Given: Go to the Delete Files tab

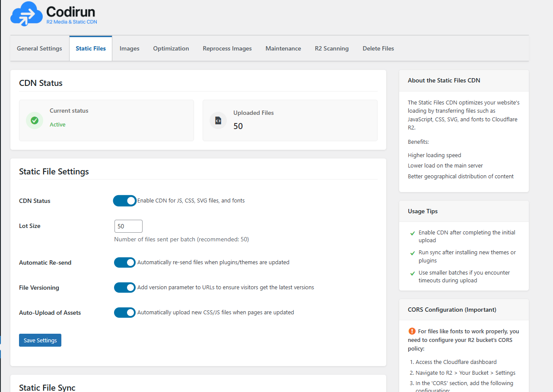Looking at the screenshot, I should [378, 48].
